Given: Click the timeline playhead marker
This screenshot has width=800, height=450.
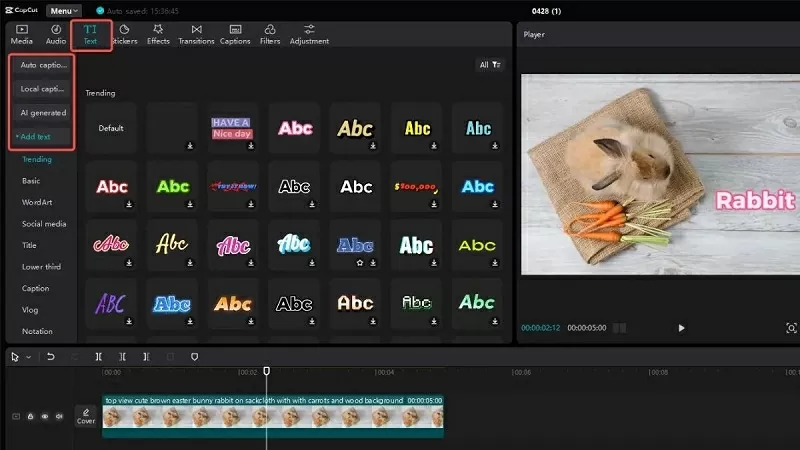Looking at the screenshot, I should 266,371.
